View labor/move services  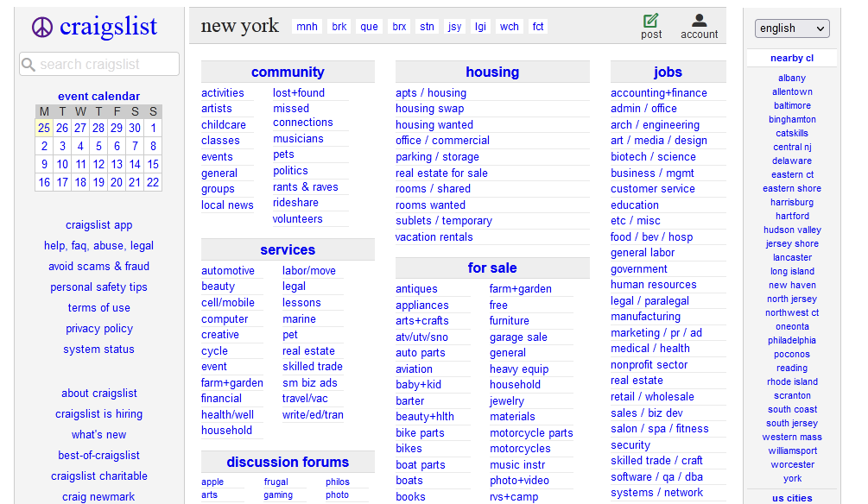pyautogui.click(x=309, y=270)
